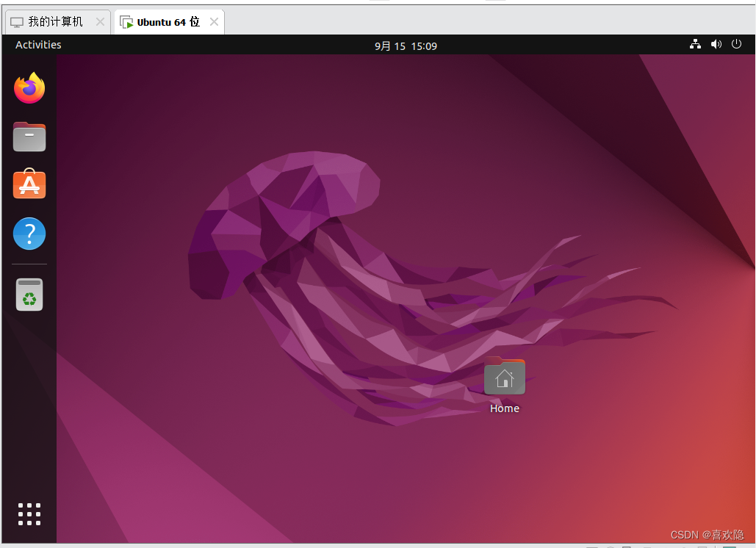Close the Ubuntu 64 位 tab
The width and height of the screenshot is (756, 548).
coord(214,22)
